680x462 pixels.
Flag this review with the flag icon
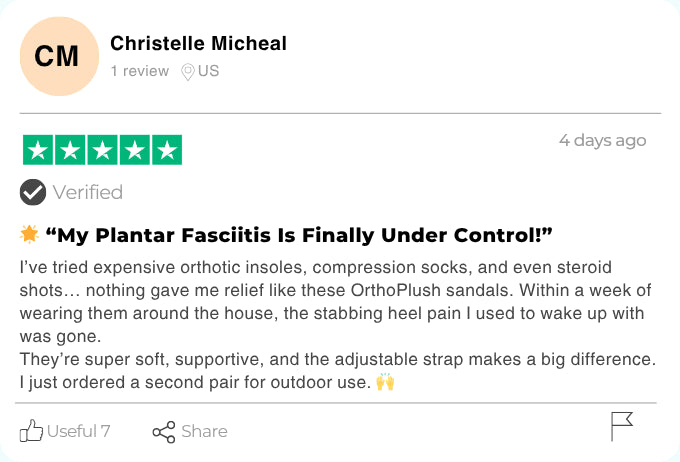click(x=622, y=426)
